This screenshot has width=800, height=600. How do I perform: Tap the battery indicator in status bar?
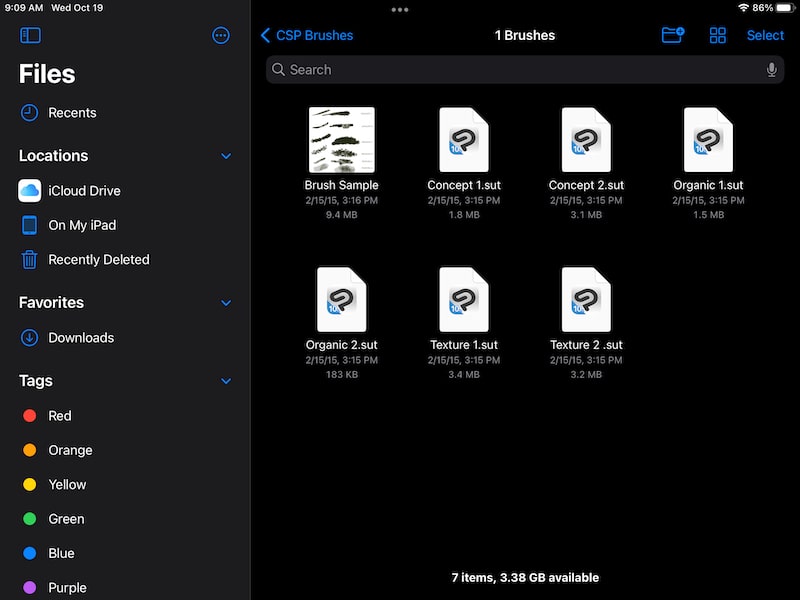coord(785,8)
